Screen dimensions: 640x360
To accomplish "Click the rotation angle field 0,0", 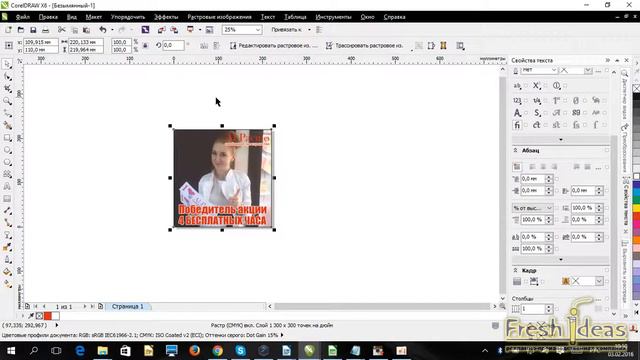I will tap(173, 46).
